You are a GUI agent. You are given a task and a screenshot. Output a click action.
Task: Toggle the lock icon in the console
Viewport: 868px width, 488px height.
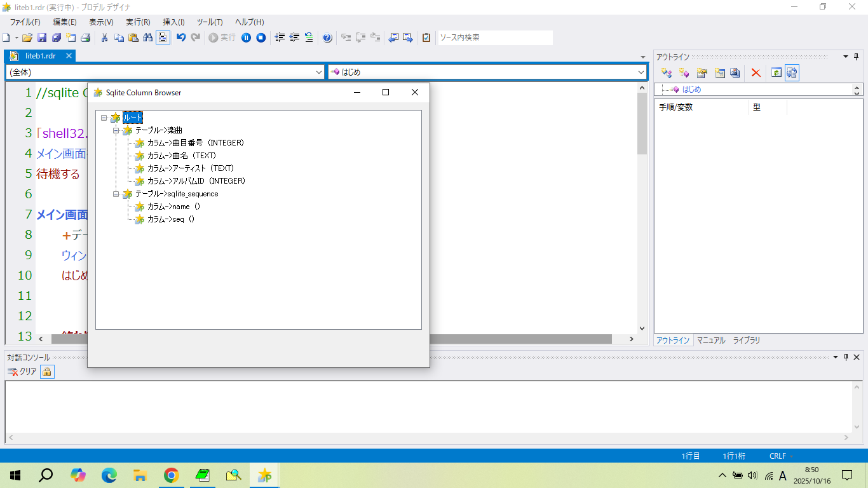coord(47,372)
